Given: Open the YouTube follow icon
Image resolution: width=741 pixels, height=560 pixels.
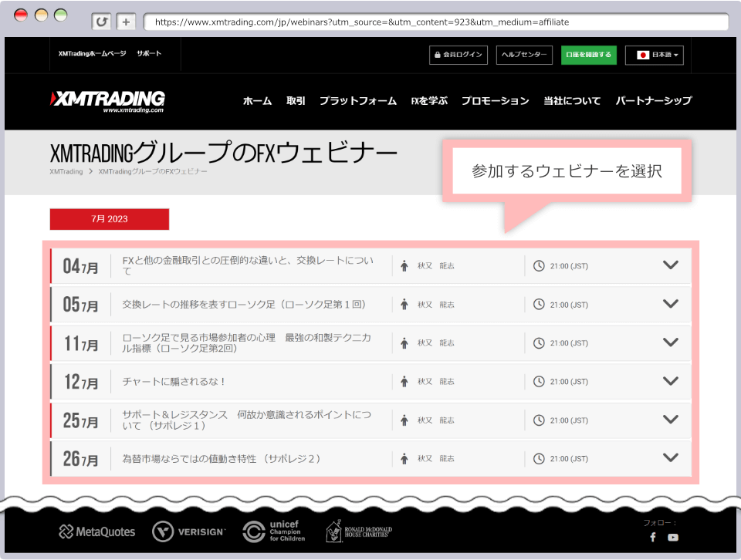Looking at the screenshot, I should click(x=673, y=538).
